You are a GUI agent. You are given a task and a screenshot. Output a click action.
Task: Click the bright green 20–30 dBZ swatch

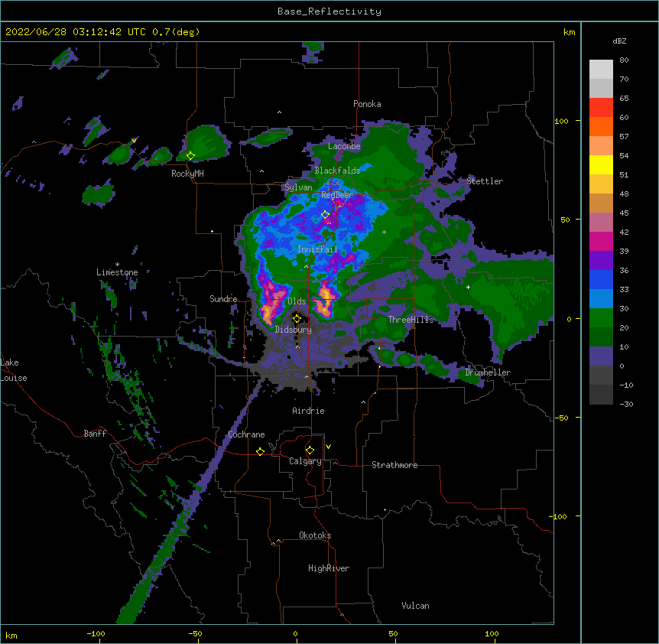tap(601, 318)
